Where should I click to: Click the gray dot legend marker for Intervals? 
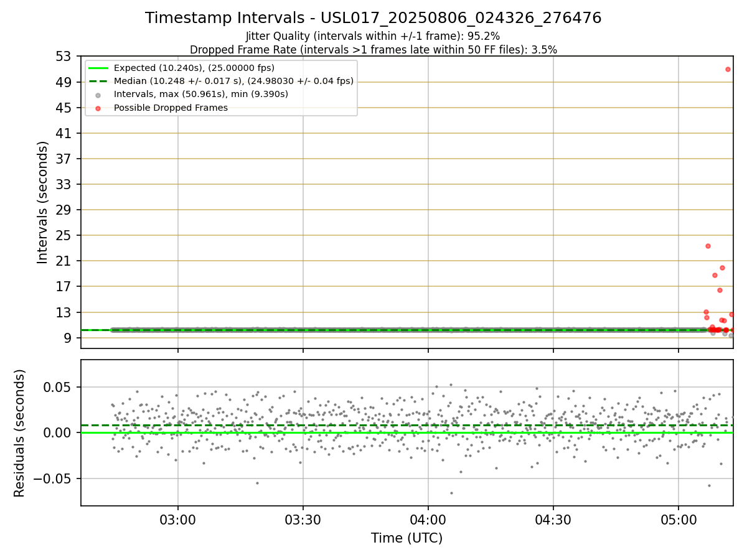pos(98,95)
